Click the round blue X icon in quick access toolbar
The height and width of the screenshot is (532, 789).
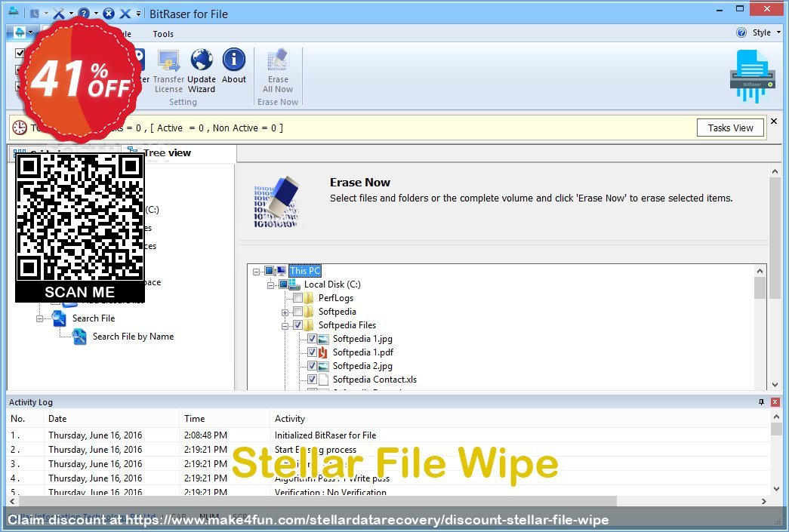(x=109, y=14)
